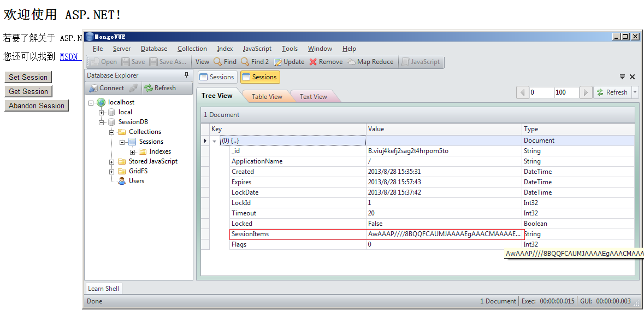Image resolution: width=644 pixels, height=310 pixels.
Task: Open the Window menu
Action: (x=320, y=49)
